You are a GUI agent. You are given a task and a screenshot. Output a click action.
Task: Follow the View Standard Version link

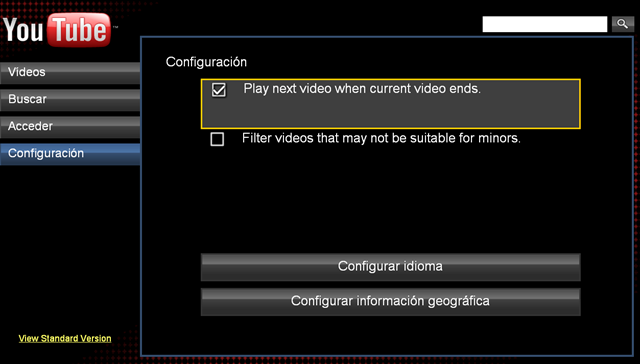65,338
